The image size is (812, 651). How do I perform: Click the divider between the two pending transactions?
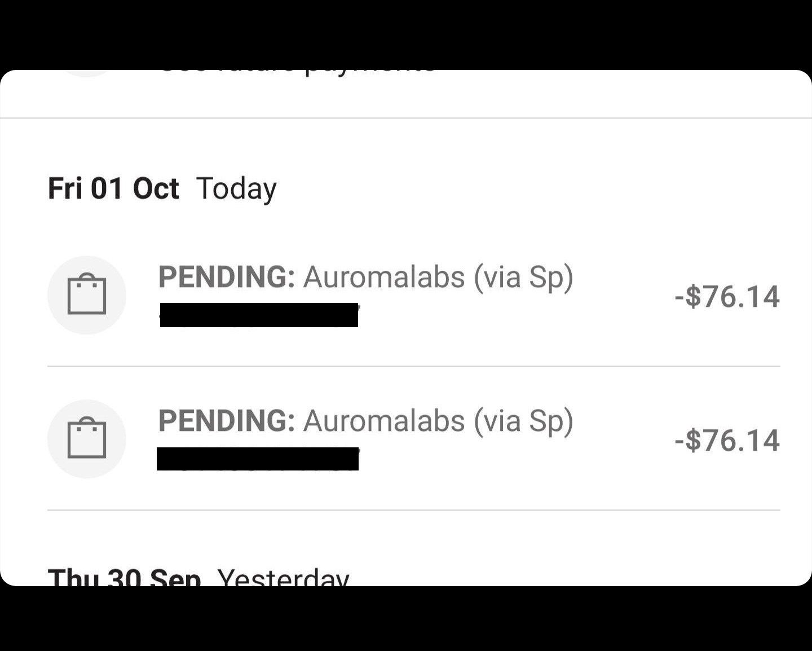413,366
